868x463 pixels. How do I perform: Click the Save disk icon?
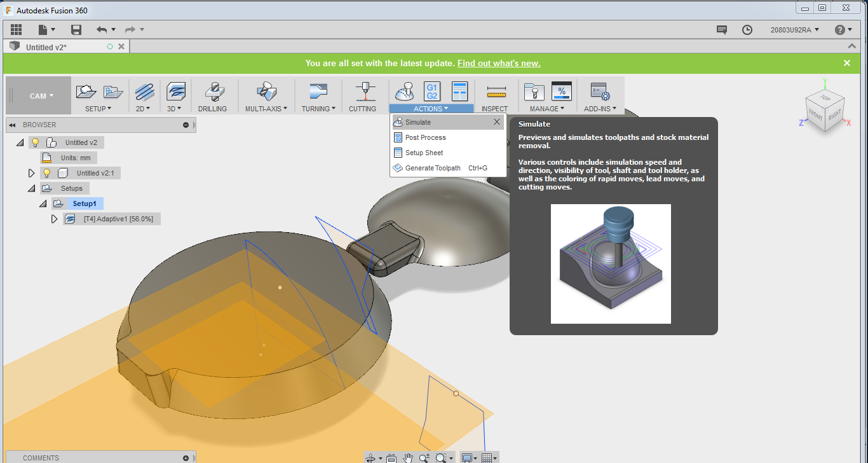click(x=76, y=30)
